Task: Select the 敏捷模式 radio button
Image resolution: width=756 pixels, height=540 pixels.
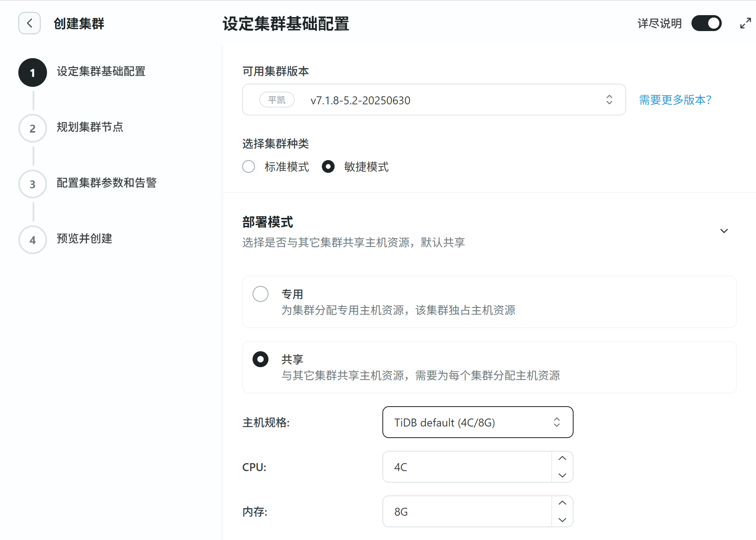Action: [328, 166]
